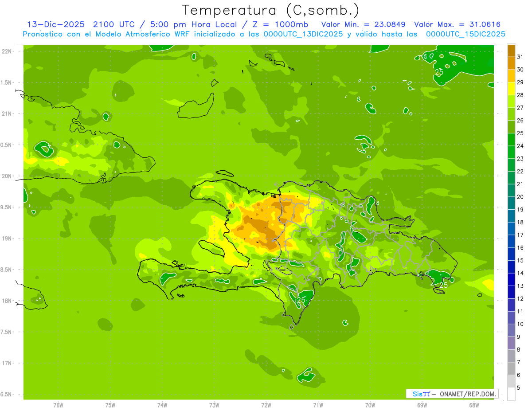Click legend scale label "28"
The image size is (532, 411).
(x=520, y=95)
